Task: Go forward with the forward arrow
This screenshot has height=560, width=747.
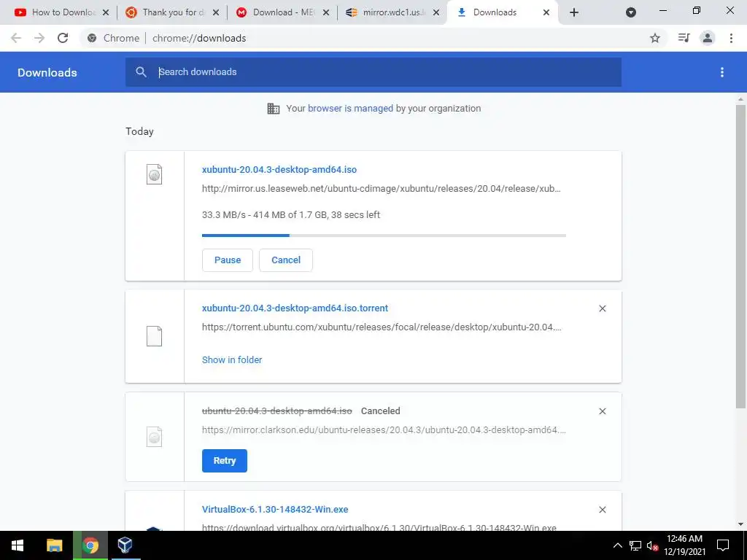Action: coord(39,38)
